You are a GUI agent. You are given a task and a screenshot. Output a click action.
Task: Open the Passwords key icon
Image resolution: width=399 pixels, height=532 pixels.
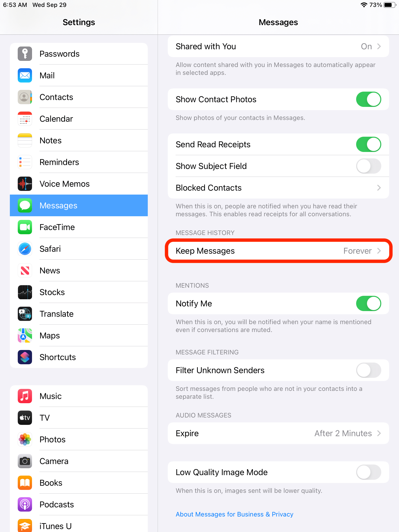[25, 54]
